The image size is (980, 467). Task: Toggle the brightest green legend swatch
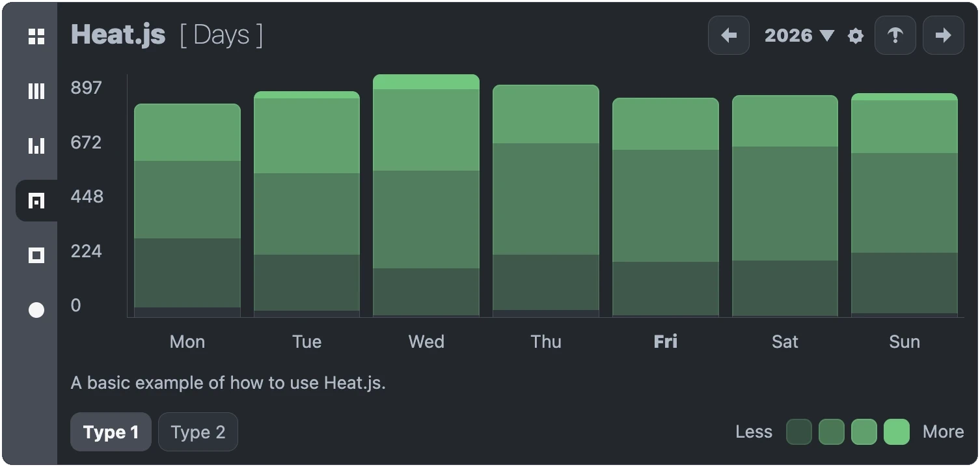(x=897, y=432)
